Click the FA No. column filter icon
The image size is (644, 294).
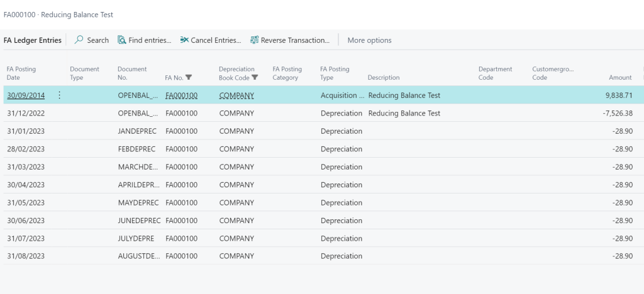coord(189,78)
